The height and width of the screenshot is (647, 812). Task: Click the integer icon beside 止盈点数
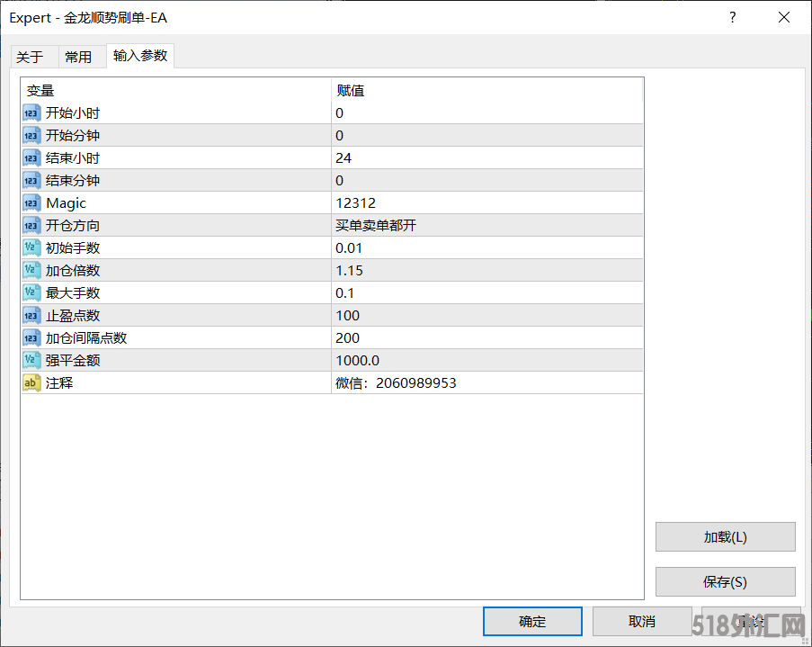[31, 316]
